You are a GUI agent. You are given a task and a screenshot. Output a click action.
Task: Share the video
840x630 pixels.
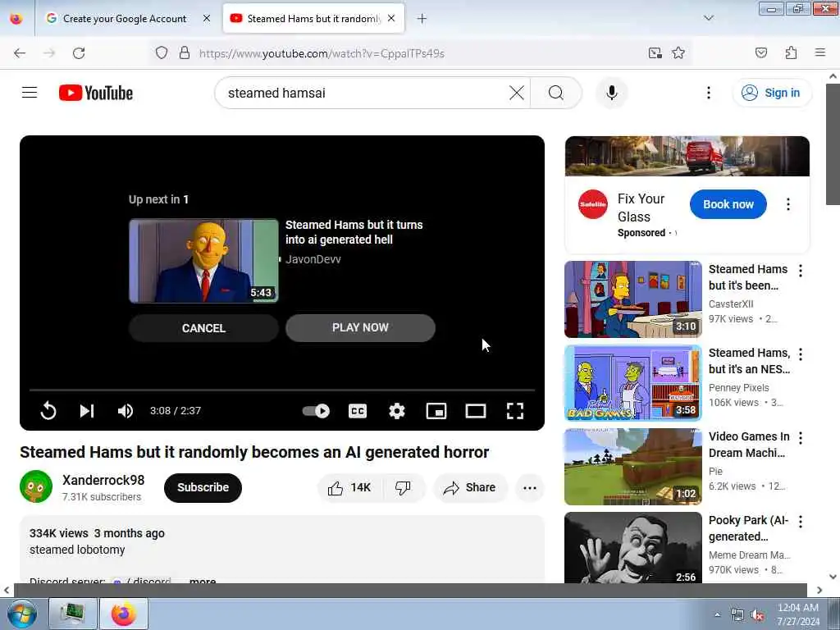click(x=470, y=487)
